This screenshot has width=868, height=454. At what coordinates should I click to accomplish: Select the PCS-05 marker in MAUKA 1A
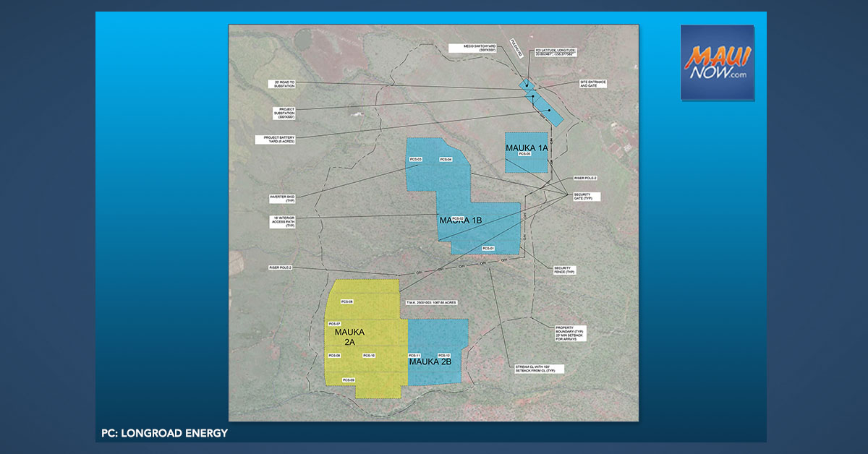(x=524, y=155)
